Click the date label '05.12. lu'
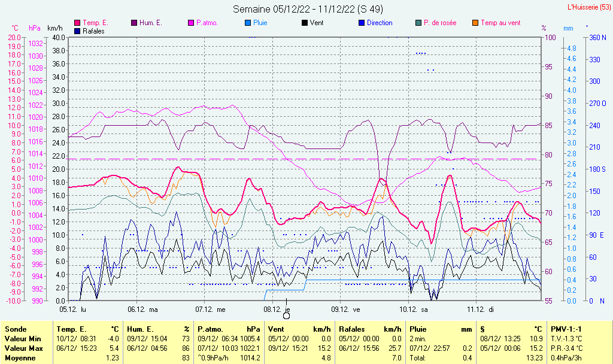The image size is (613, 364). [x=72, y=310]
